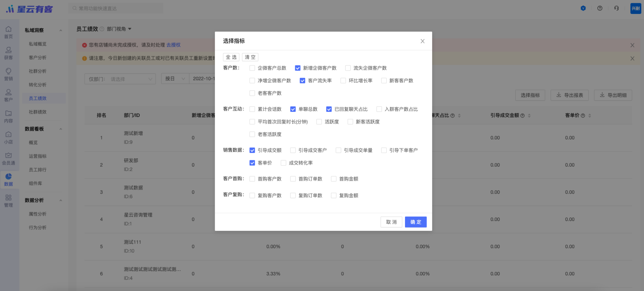
Task: Click the 清空 button in dialog
Action: tap(250, 57)
